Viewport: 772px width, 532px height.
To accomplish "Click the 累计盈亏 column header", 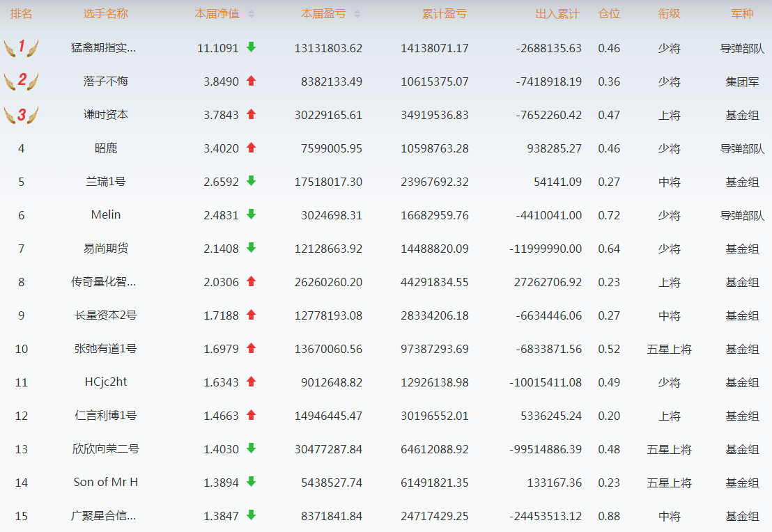I will 444,14.
